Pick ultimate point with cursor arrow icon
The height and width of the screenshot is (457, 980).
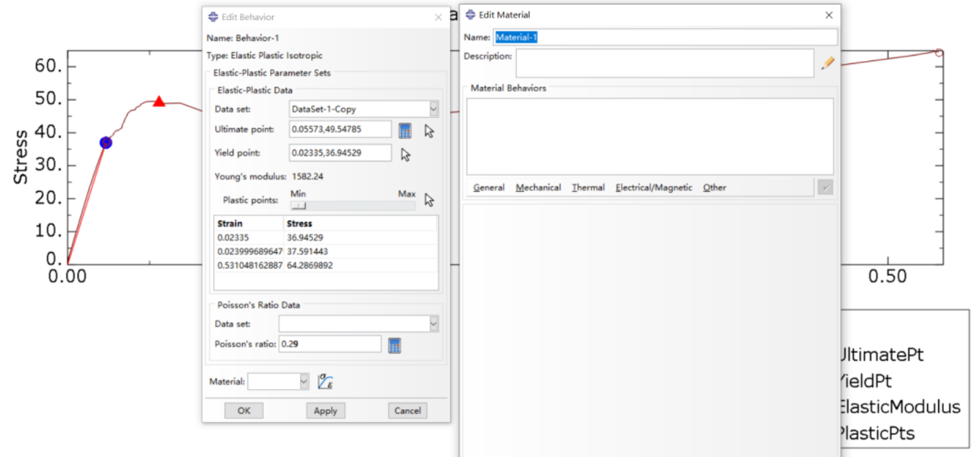tap(429, 132)
